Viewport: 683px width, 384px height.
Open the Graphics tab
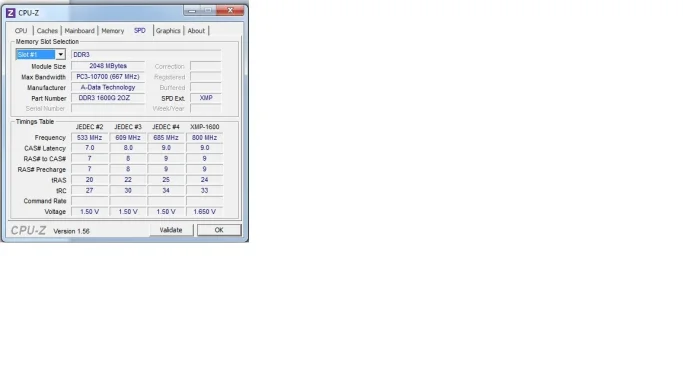(168, 31)
